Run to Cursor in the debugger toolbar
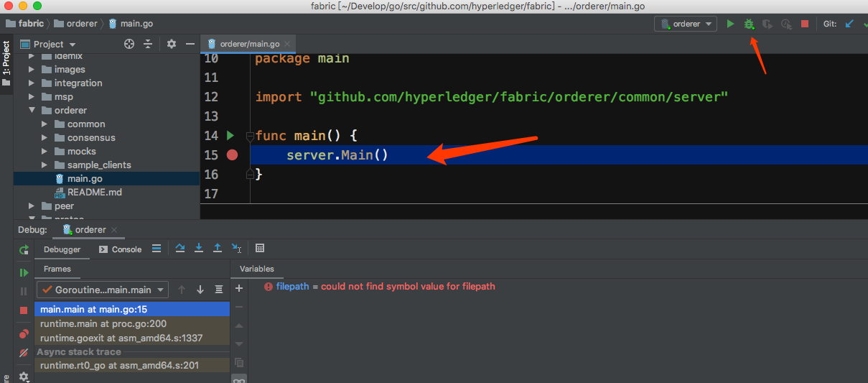The width and height of the screenshot is (868, 383). (236, 249)
